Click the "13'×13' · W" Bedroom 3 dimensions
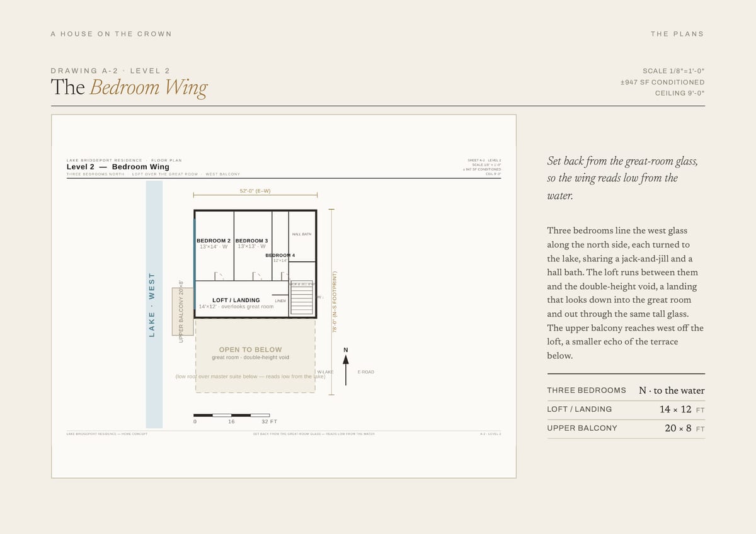The width and height of the screenshot is (756, 534). click(251, 246)
